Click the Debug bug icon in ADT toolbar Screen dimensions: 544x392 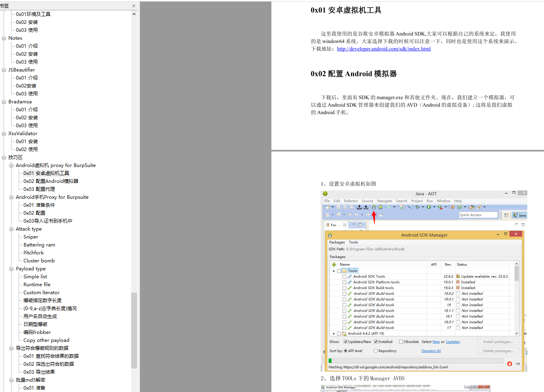coord(417,207)
